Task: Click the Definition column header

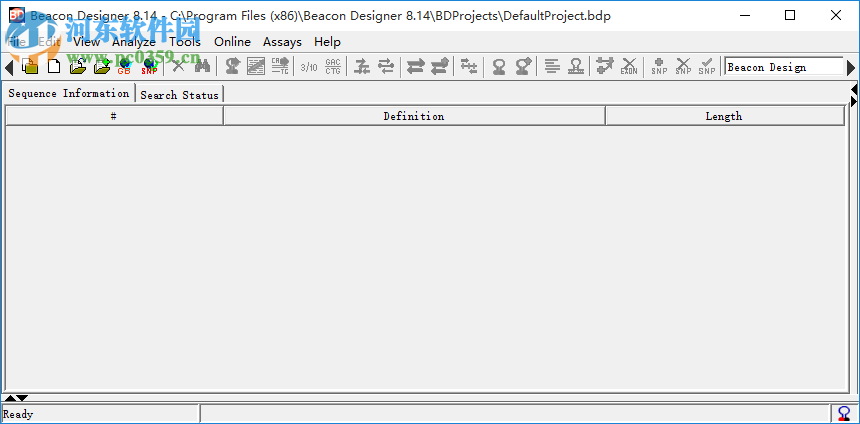Action: point(414,116)
